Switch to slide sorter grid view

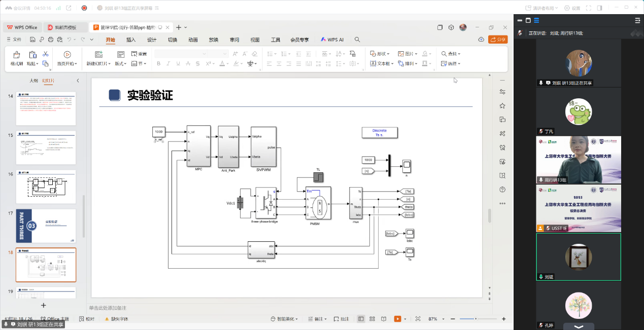pos(372,319)
